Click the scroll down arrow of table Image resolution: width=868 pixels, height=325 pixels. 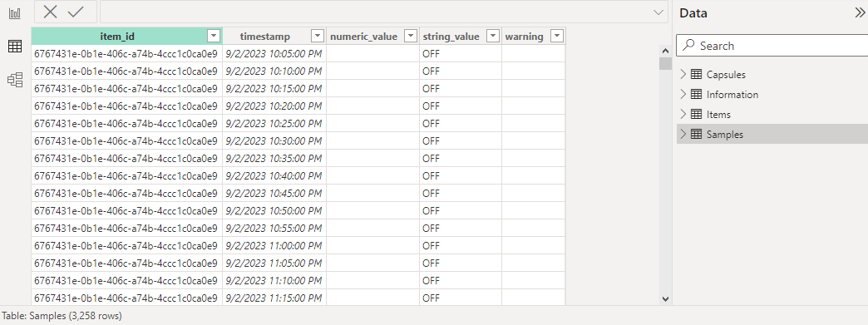pyautogui.click(x=665, y=298)
